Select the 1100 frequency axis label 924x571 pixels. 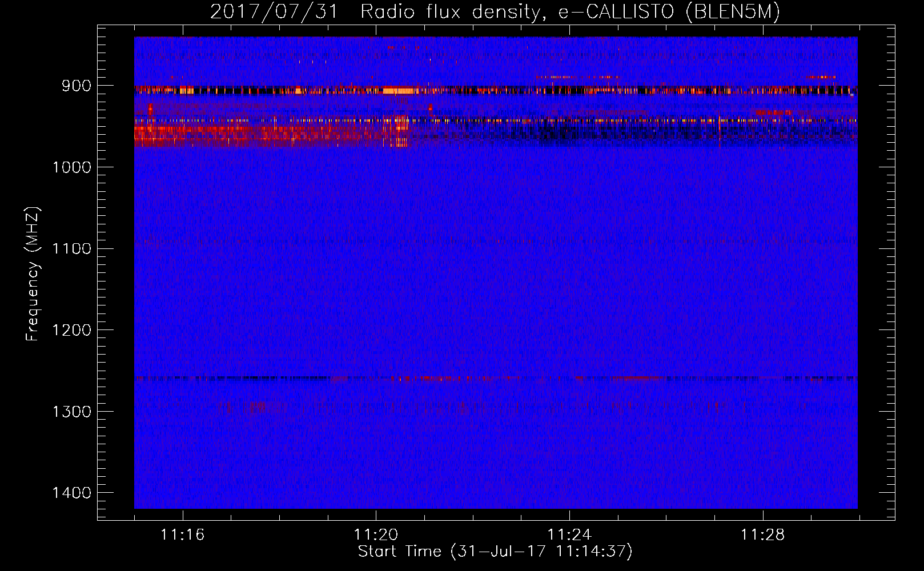[71, 249]
